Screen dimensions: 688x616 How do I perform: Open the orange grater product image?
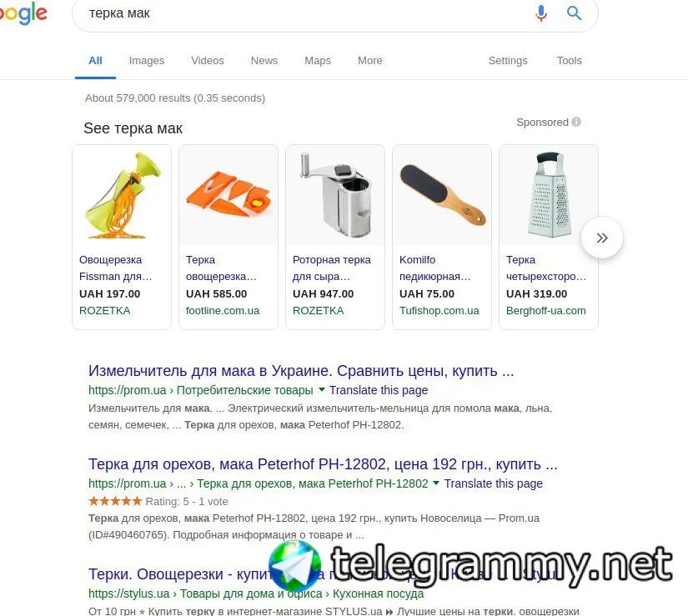coord(228,195)
